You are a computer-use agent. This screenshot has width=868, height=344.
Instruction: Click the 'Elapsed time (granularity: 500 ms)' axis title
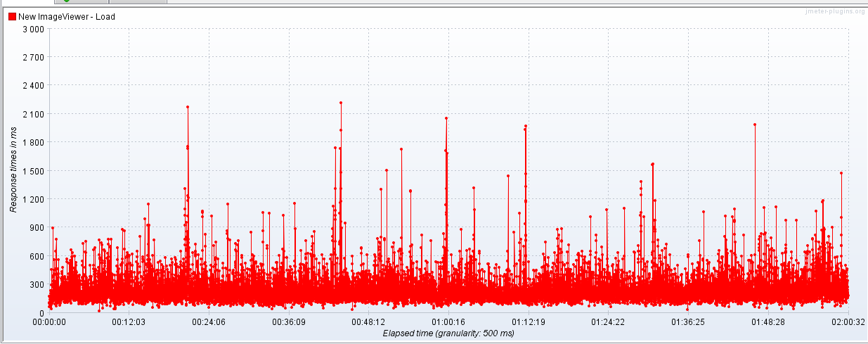(448, 333)
